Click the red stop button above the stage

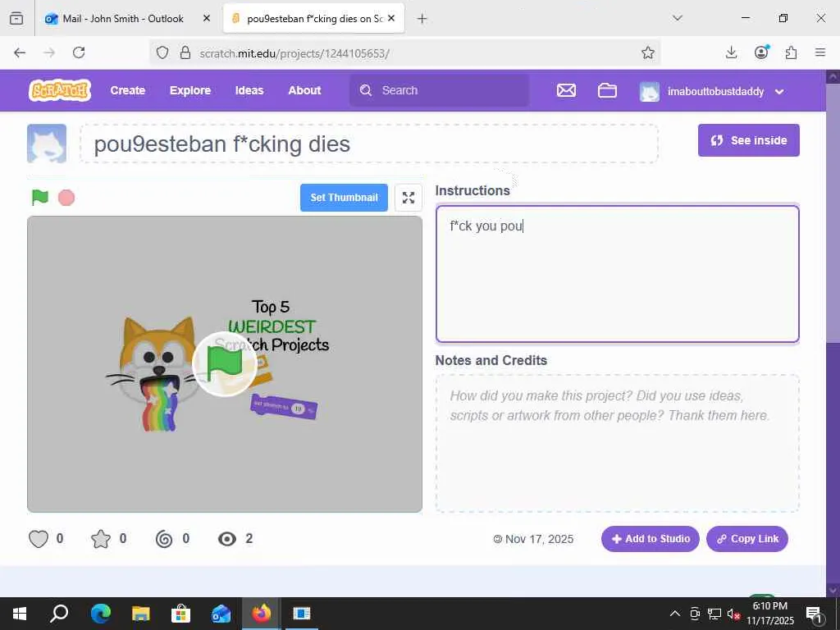(x=66, y=198)
